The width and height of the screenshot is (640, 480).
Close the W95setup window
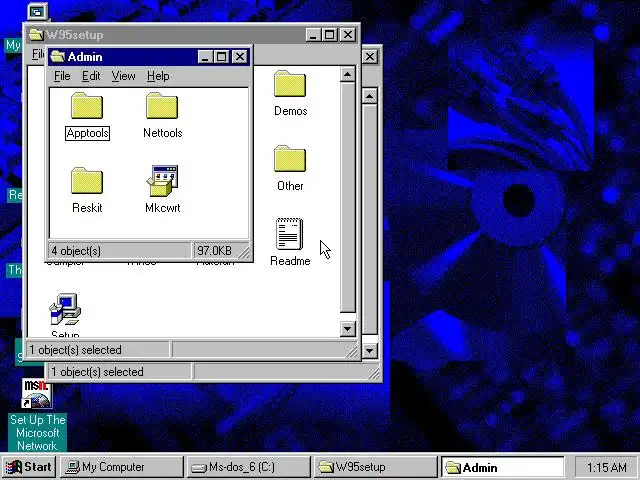pos(348,35)
